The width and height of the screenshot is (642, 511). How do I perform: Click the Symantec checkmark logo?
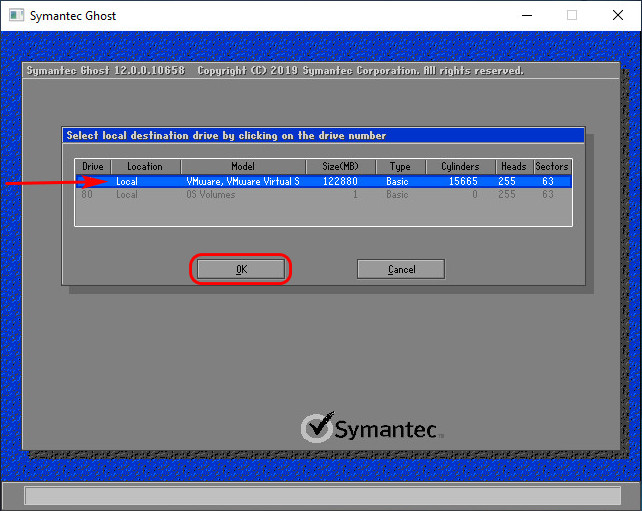316,428
